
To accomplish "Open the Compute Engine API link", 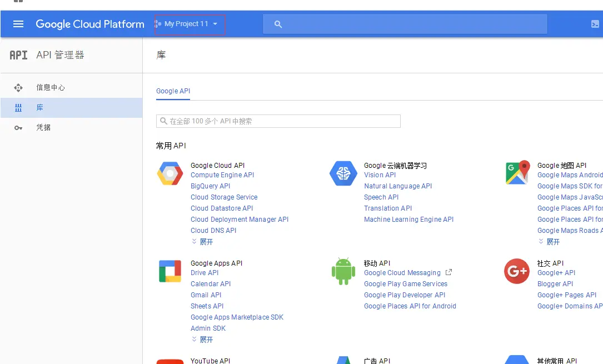I will coord(222,175).
